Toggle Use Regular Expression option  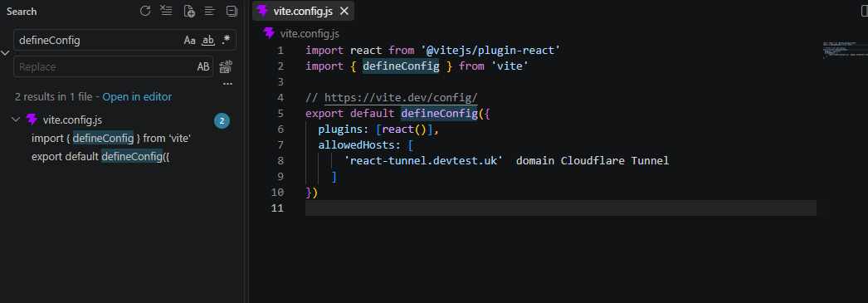[x=226, y=40]
